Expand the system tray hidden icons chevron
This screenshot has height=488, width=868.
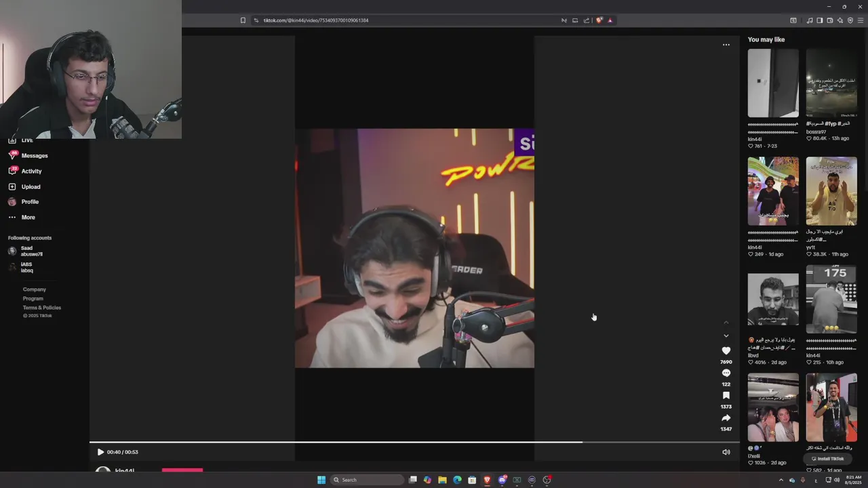tap(781, 480)
